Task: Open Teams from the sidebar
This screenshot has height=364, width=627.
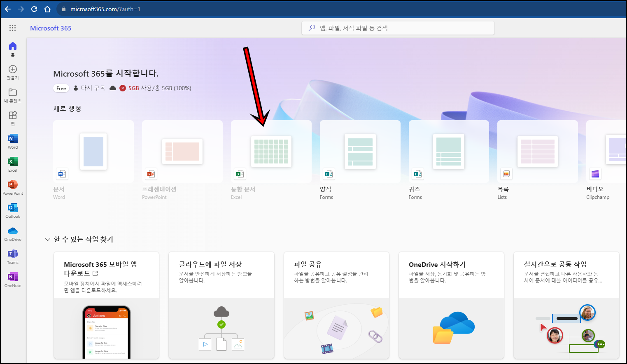Action: pyautogui.click(x=13, y=257)
